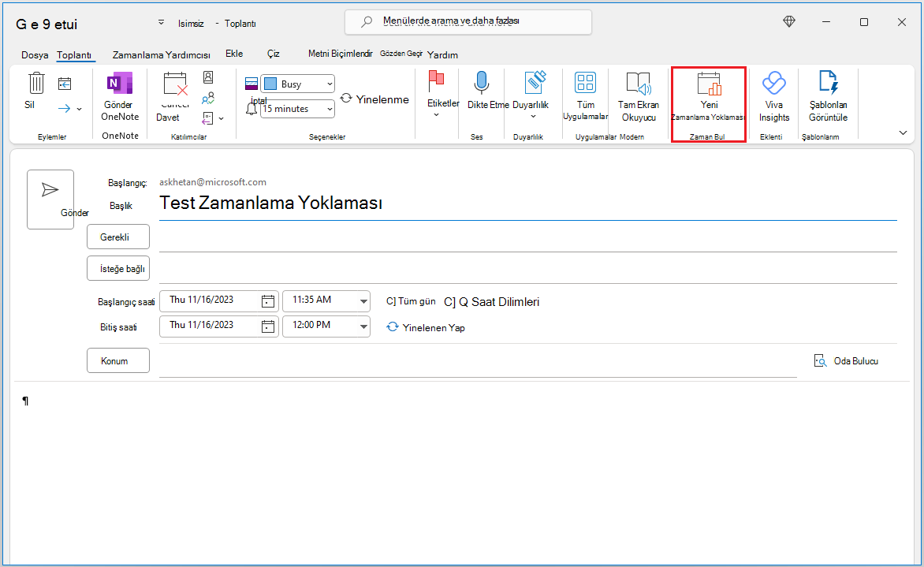Screen dimensions: 924x567
Task: Click the Gönder send button
Action: [x=50, y=200]
